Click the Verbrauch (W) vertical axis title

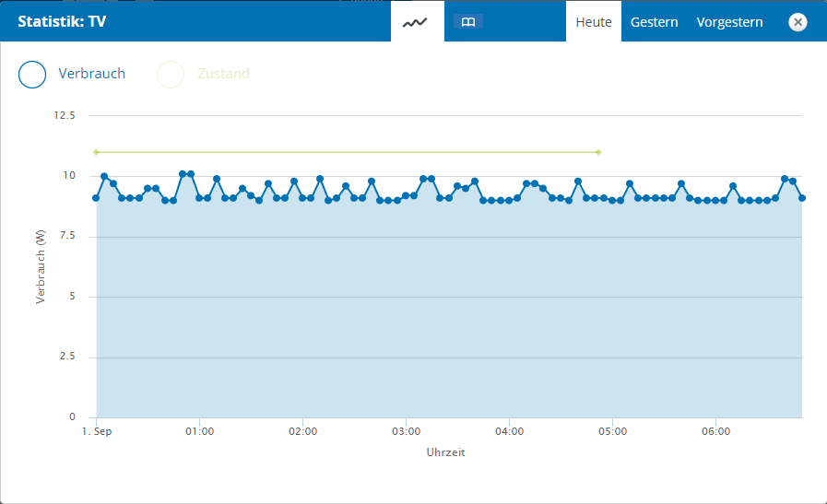[x=41, y=267]
